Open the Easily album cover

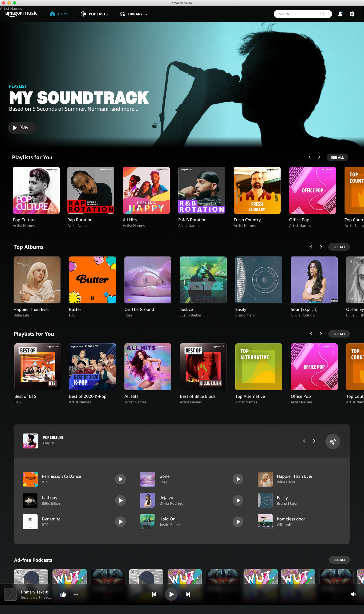[259, 280]
